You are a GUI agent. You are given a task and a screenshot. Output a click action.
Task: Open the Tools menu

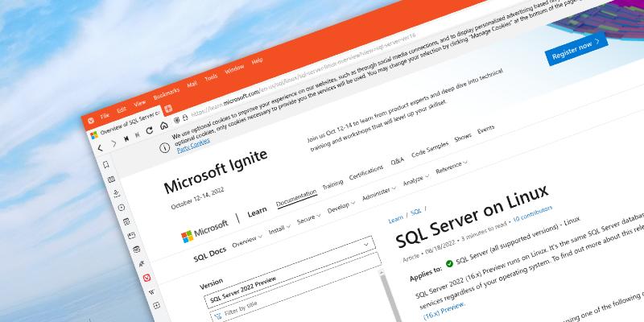(211, 77)
